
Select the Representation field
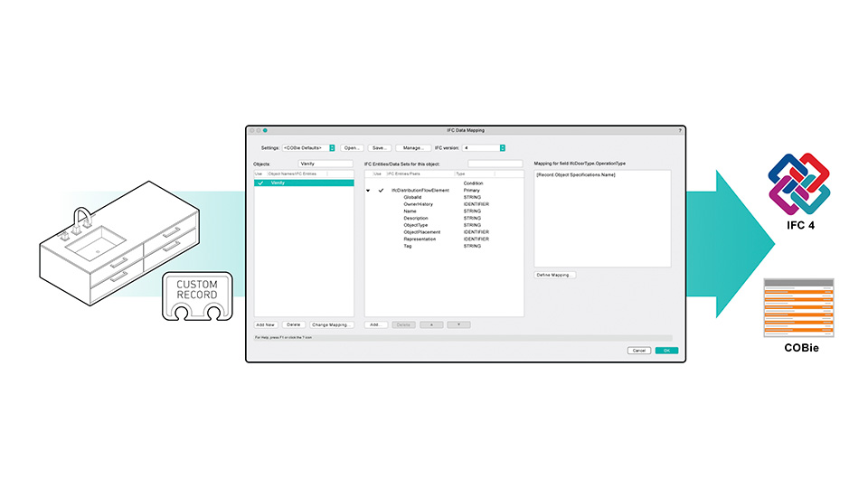(x=420, y=239)
